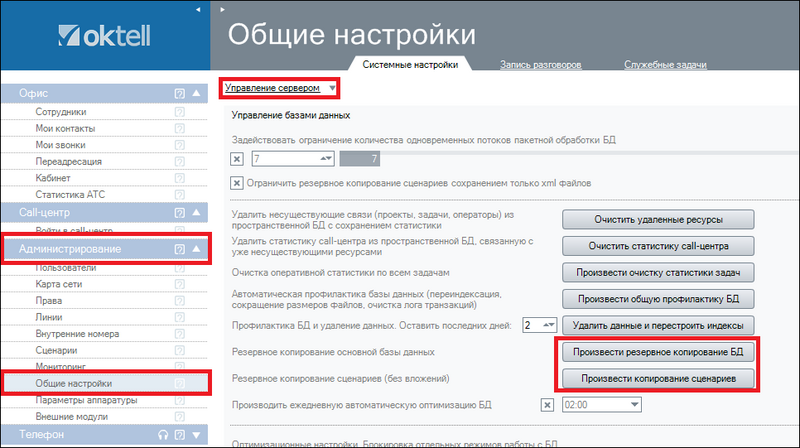Image resolution: width=800 pixels, height=448 pixels.
Task: Switch to Запись разговоров tab
Action: [x=541, y=64]
